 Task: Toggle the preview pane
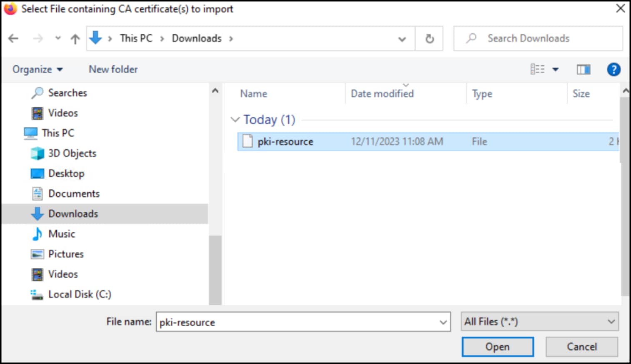583,69
